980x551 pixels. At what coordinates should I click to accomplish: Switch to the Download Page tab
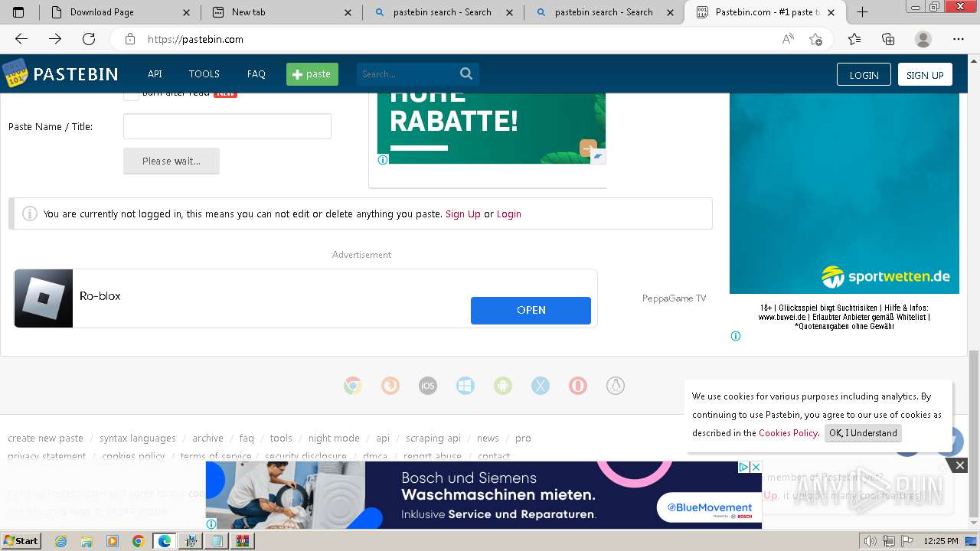tap(120, 12)
